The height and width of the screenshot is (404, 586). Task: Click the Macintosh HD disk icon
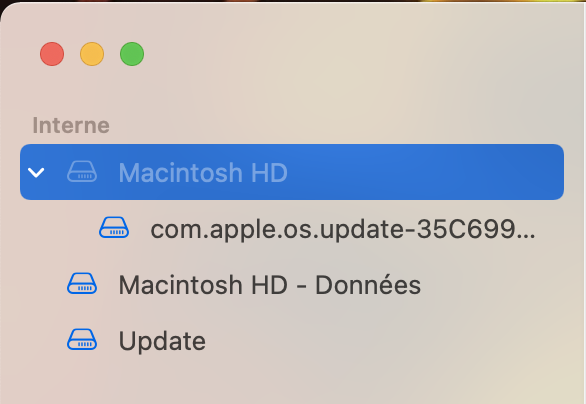pos(82,172)
